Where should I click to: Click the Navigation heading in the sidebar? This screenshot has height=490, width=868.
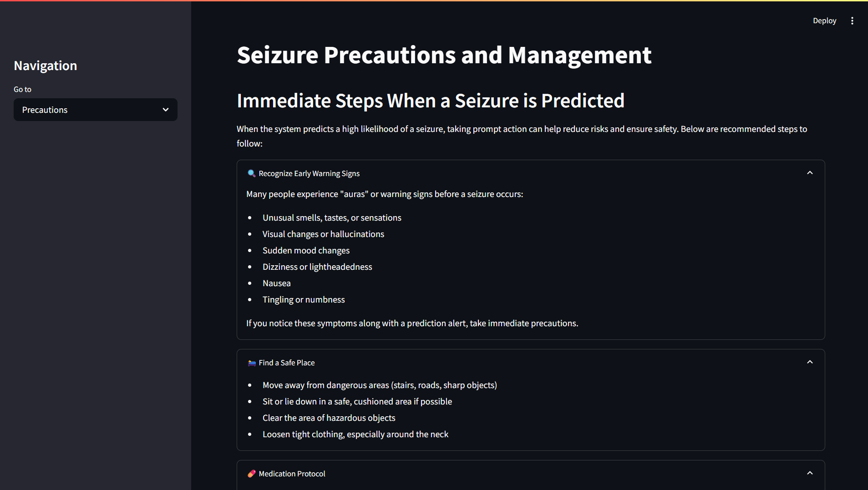[x=46, y=66]
